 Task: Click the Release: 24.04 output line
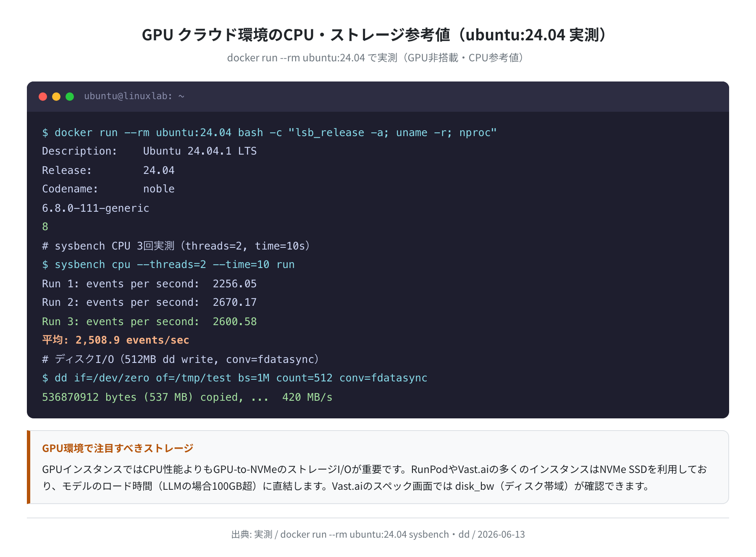click(108, 171)
